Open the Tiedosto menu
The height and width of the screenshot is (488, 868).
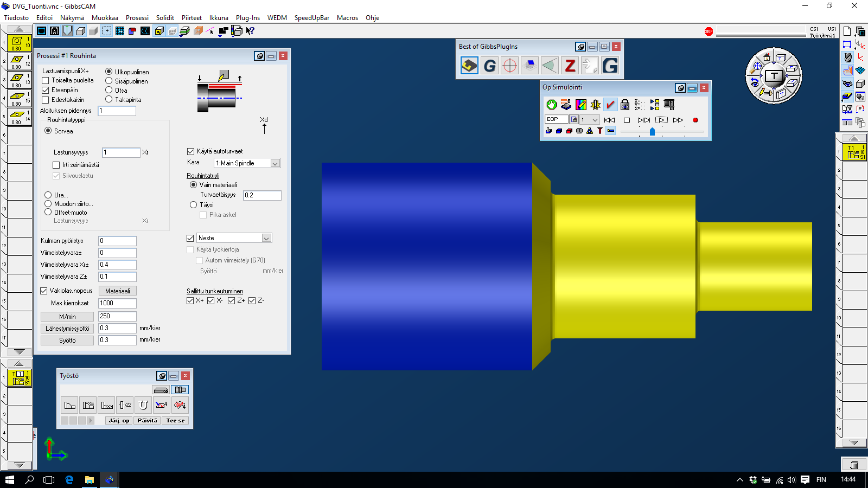[x=16, y=18]
